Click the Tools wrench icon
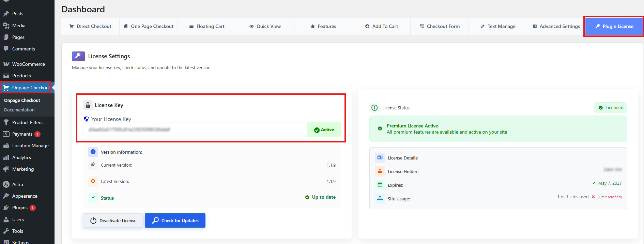The height and width of the screenshot is (244, 644). 6,231
